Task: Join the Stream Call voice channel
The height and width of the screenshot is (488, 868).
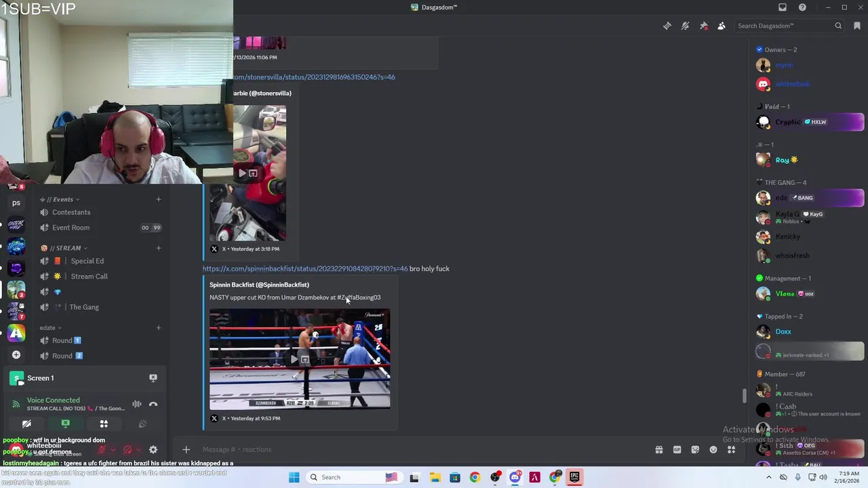Action: 89,277
